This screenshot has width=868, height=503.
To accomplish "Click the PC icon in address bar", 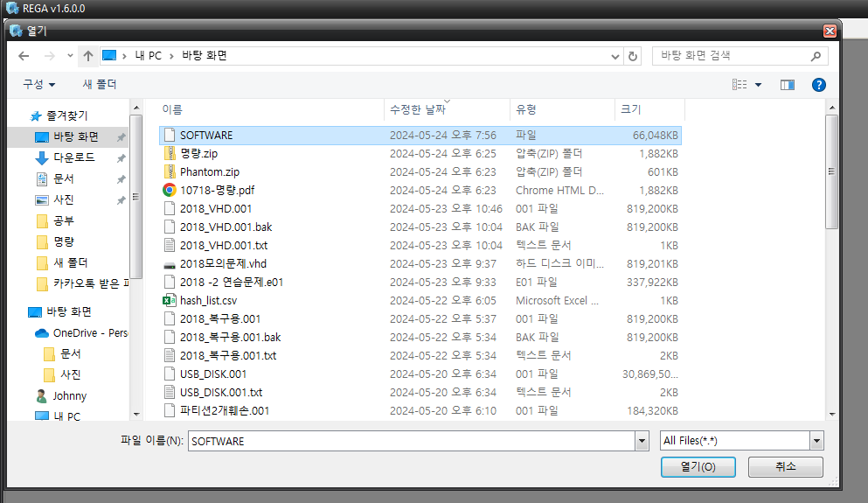I will [x=109, y=55].
